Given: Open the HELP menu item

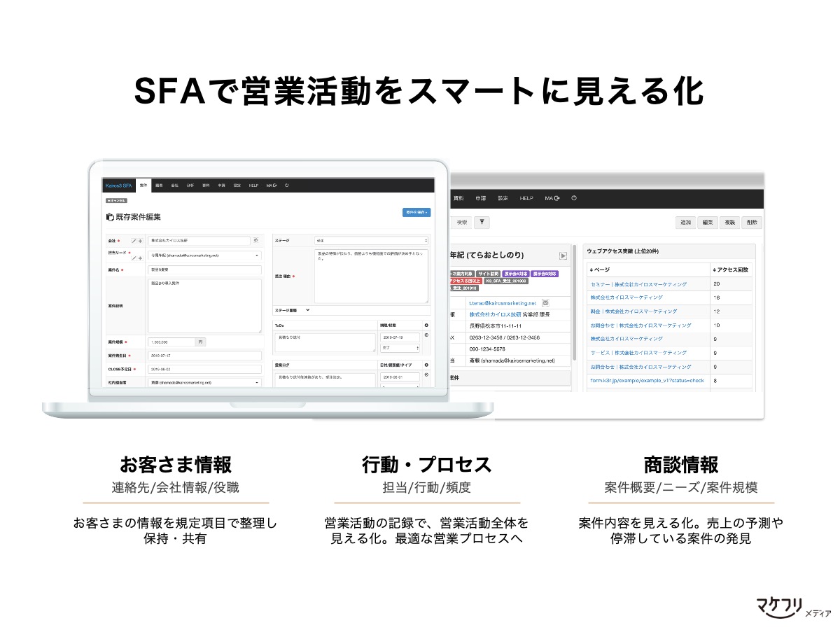Looking at the screenshot, I should click(253, 185).
